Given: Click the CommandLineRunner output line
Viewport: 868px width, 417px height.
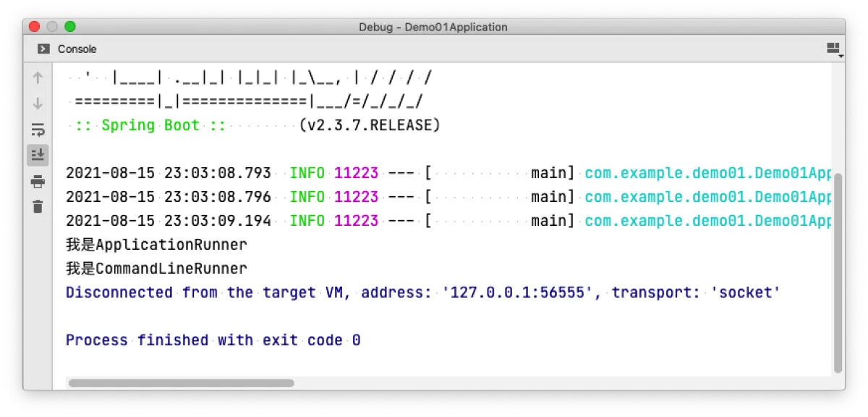Looking at the screenshot, I should point(156,269).
